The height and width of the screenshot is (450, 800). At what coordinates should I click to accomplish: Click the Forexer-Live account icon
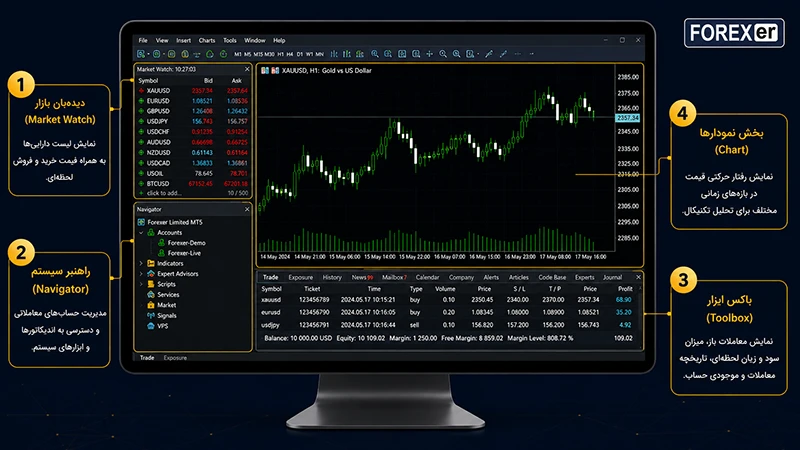161,253
